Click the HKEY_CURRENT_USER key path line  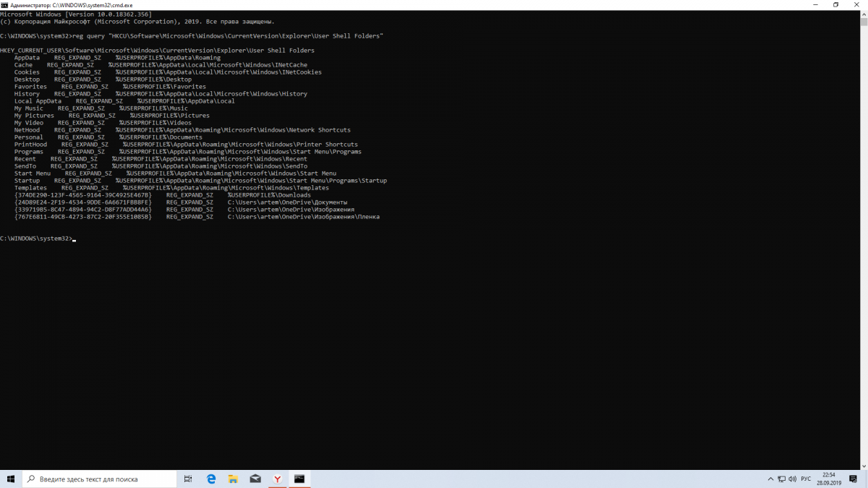point(157,50)
